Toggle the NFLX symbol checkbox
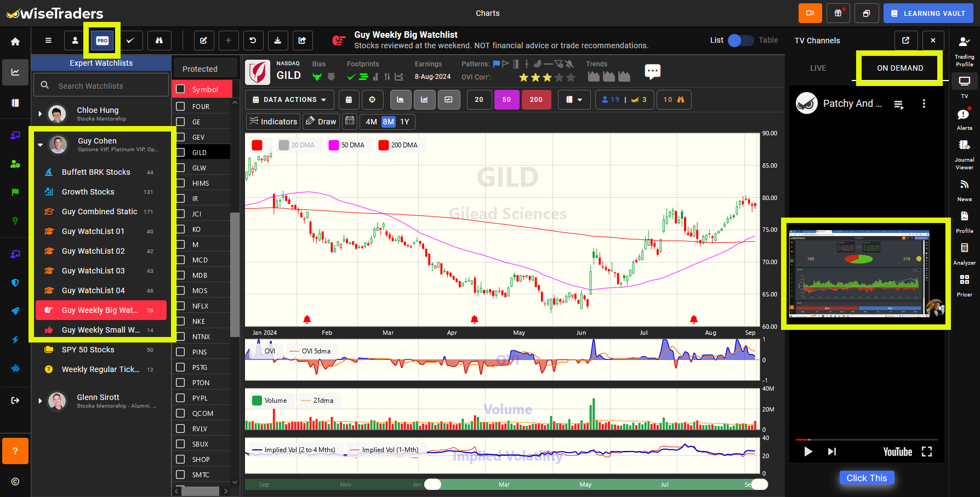The width and height of the screenshot is (980, 497). [x=181, y=305]
